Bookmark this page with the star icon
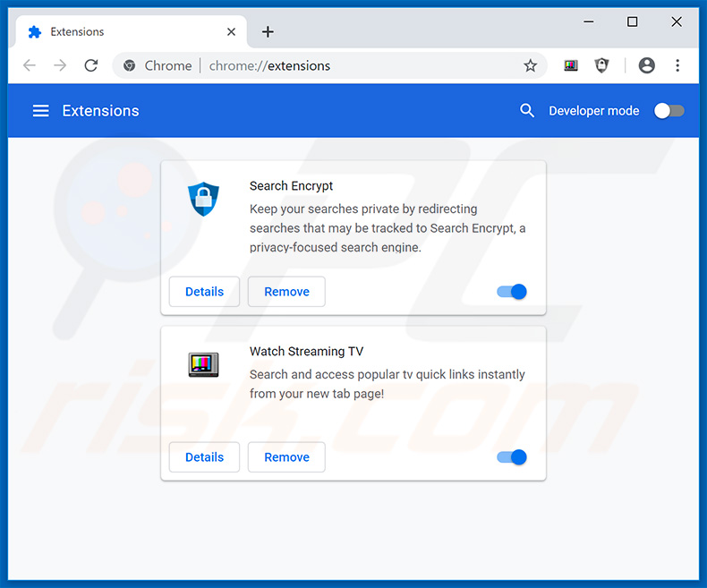 pos(530,66)
